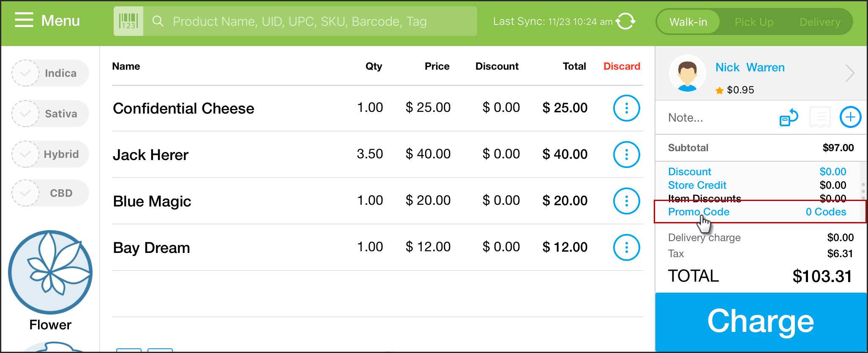
Task: Open the hamburger Menu
Action: pos(47,20)
